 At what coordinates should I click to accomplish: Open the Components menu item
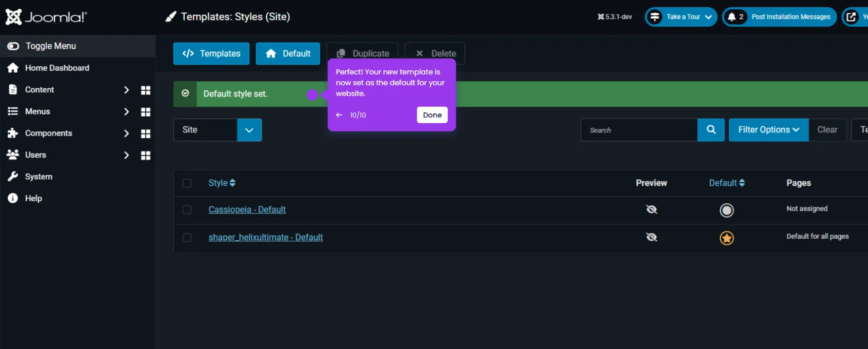(x=49, y=133)
